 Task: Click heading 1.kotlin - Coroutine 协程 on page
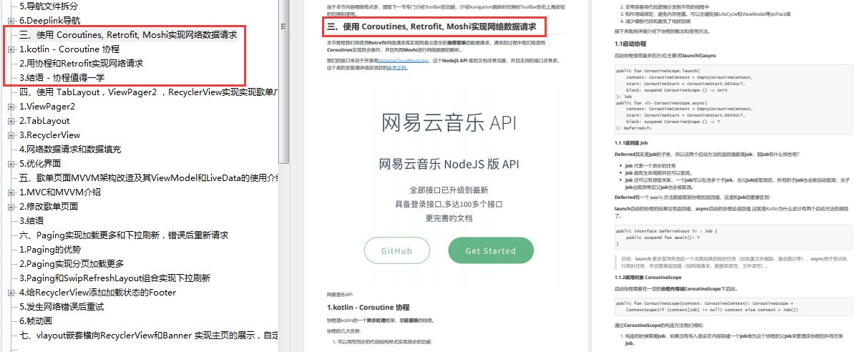[x=369, y=307]
